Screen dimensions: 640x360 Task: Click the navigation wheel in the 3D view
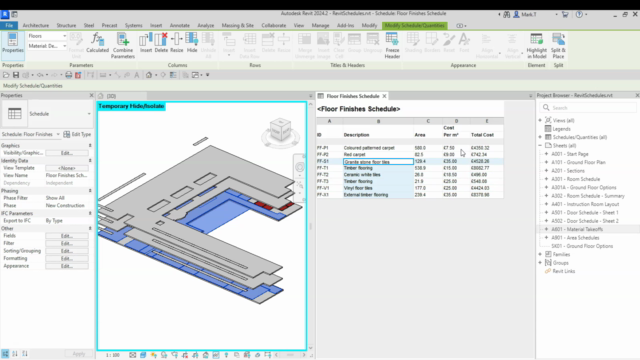[x=300, y=167]
